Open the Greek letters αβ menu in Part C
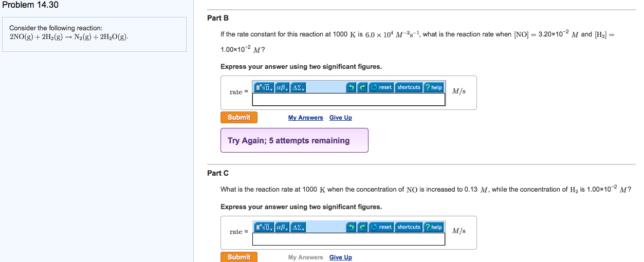Viewport: 644px width, 262px height. coord(283,227)
